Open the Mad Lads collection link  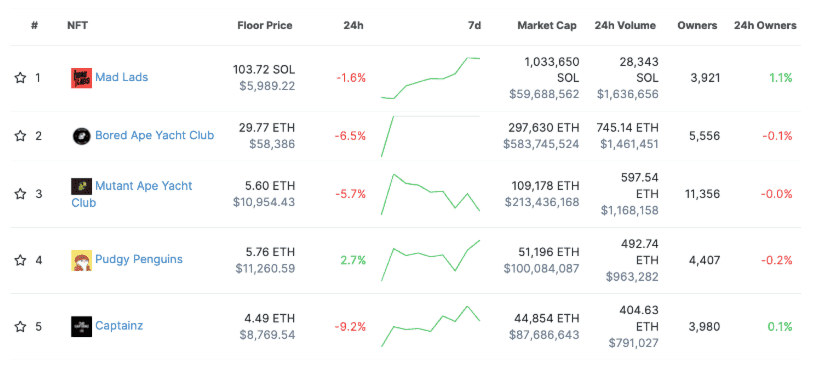coord(122,77)
